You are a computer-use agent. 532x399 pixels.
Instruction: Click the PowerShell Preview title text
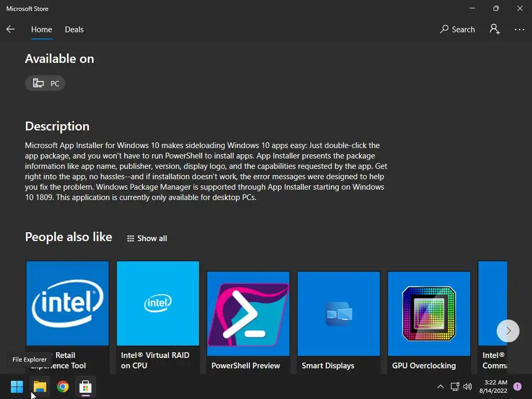tap(246, 366)
